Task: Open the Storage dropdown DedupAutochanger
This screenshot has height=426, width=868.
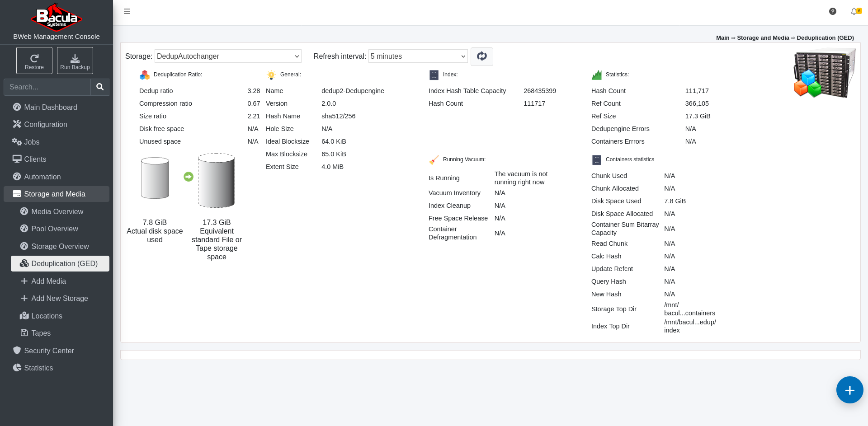Action: [228, 56]
